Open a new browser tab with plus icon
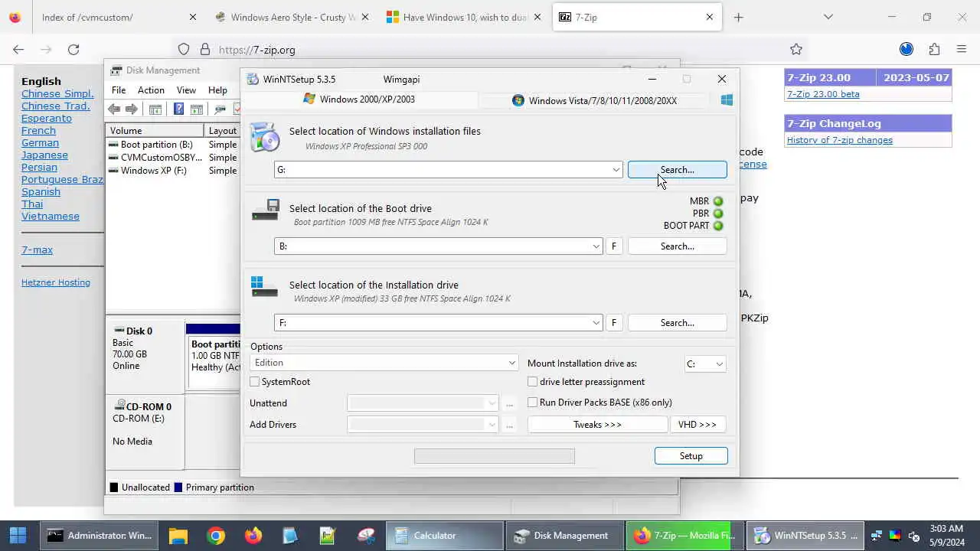 [738, 17]
